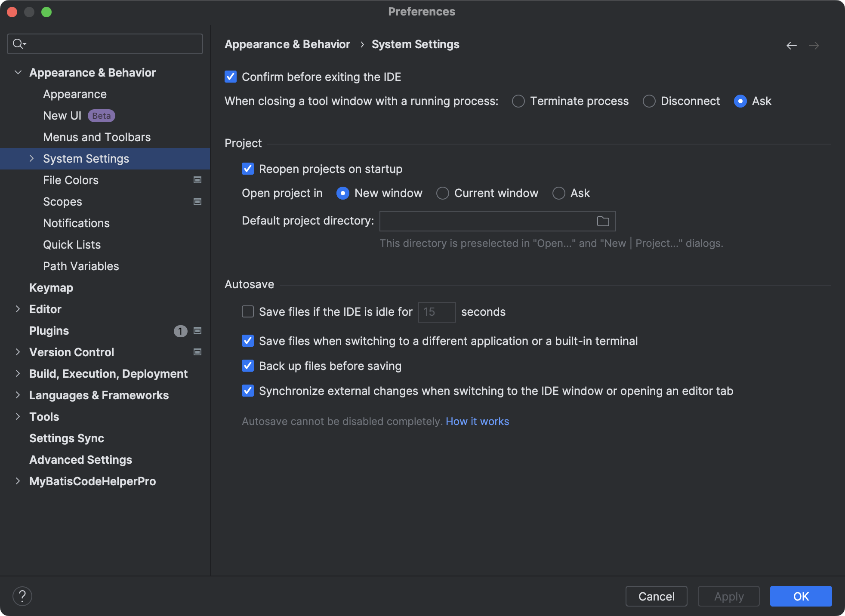This screenshot has width=845, height=616.
Task: Click project-level icon beside Scopes
Action: click(x=197, y=201)
